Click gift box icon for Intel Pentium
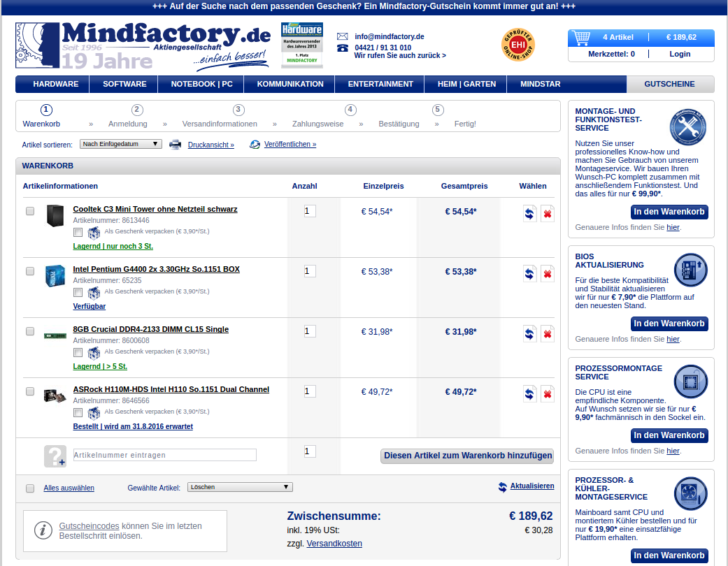 pos(94,292)
